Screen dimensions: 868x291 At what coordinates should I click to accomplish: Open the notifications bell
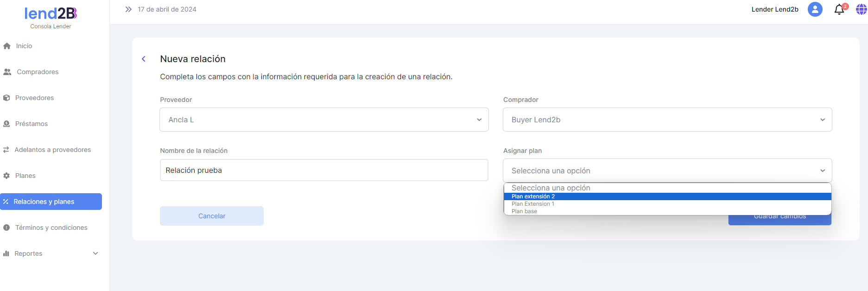[839, 10]
